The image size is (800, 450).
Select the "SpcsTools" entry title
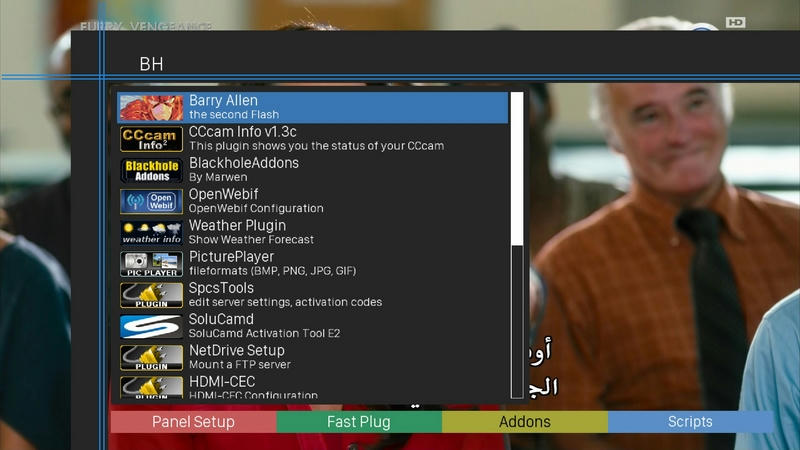[221, 288]
